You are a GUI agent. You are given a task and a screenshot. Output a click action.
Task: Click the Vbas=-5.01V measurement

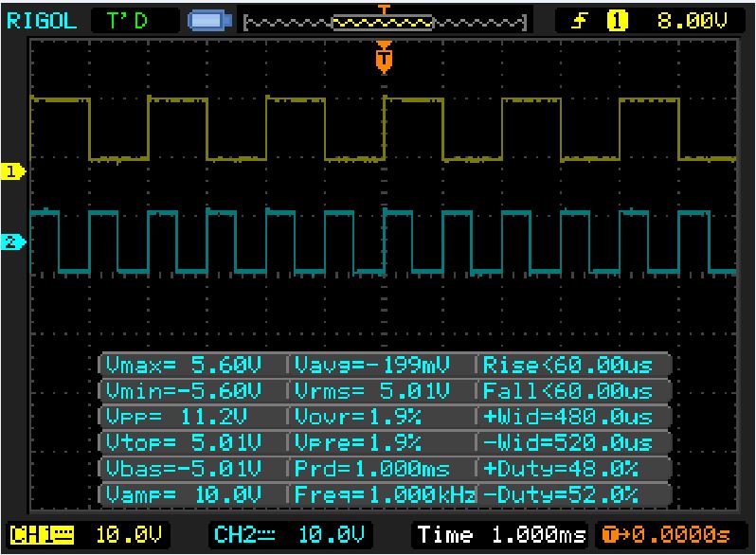[x=184, y=468]
